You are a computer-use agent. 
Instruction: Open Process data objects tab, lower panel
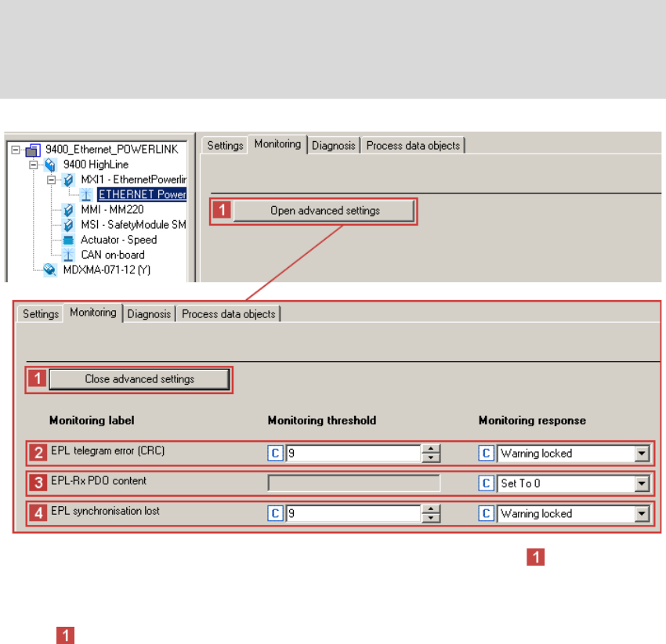(229, 314)
